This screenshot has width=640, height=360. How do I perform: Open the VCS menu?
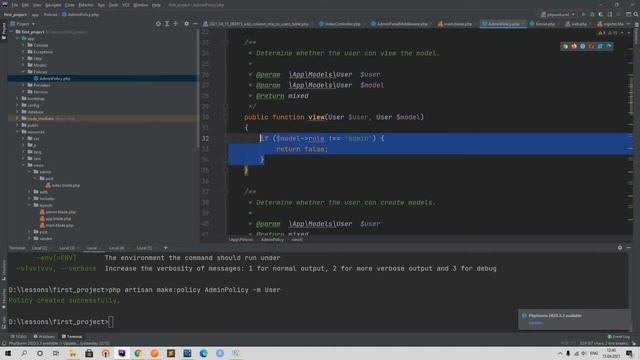click(126, 5)
